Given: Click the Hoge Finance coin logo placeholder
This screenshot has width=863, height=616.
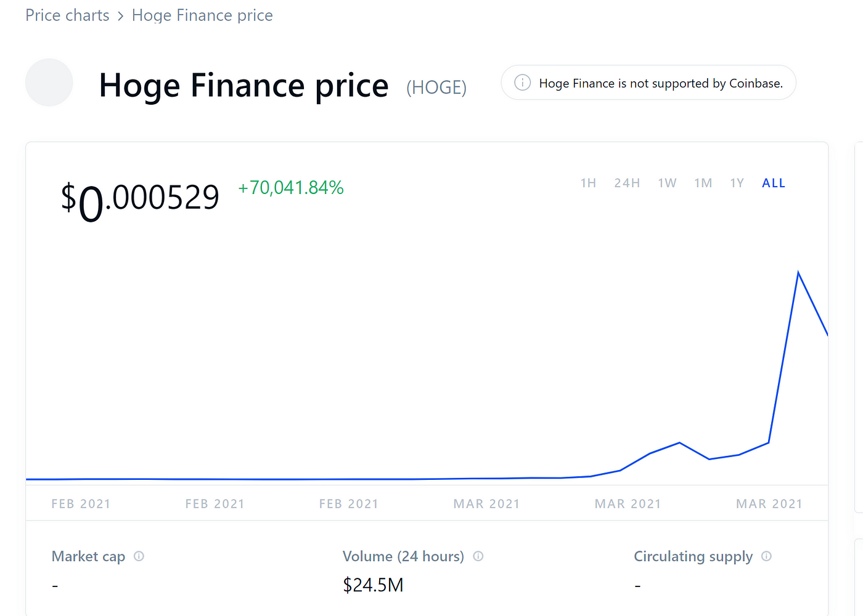Looking at the screenshot, I should (x=49, y=83).
